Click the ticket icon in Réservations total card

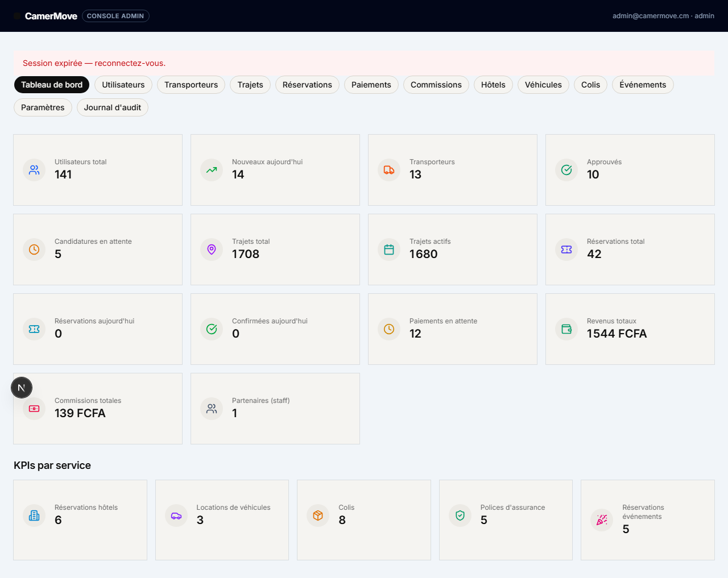point(566,250)
